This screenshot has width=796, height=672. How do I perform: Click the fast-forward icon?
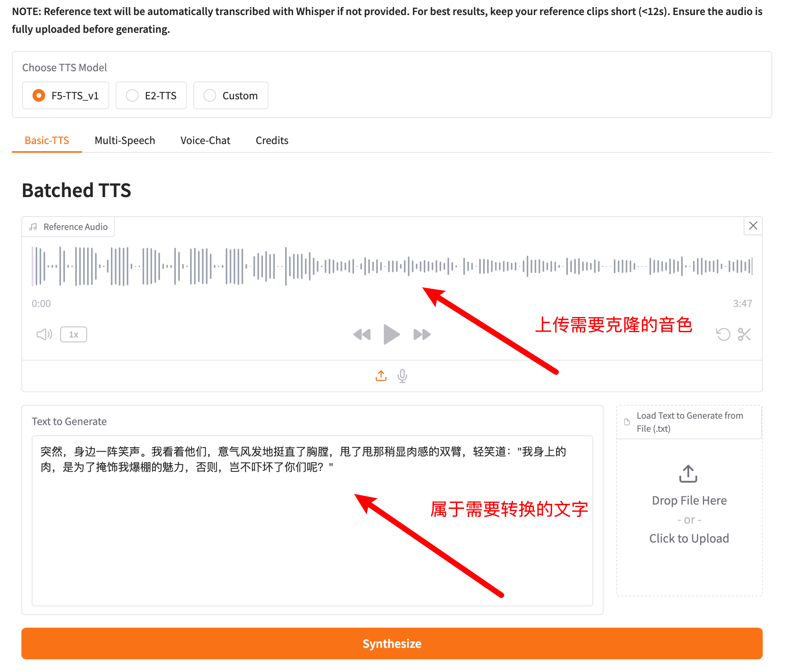click(422, 334)
